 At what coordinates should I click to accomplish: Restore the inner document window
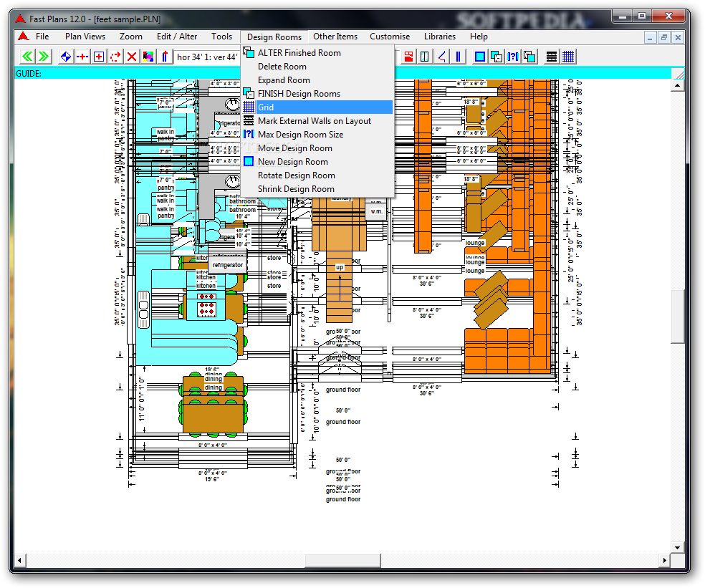pos(664,38)
